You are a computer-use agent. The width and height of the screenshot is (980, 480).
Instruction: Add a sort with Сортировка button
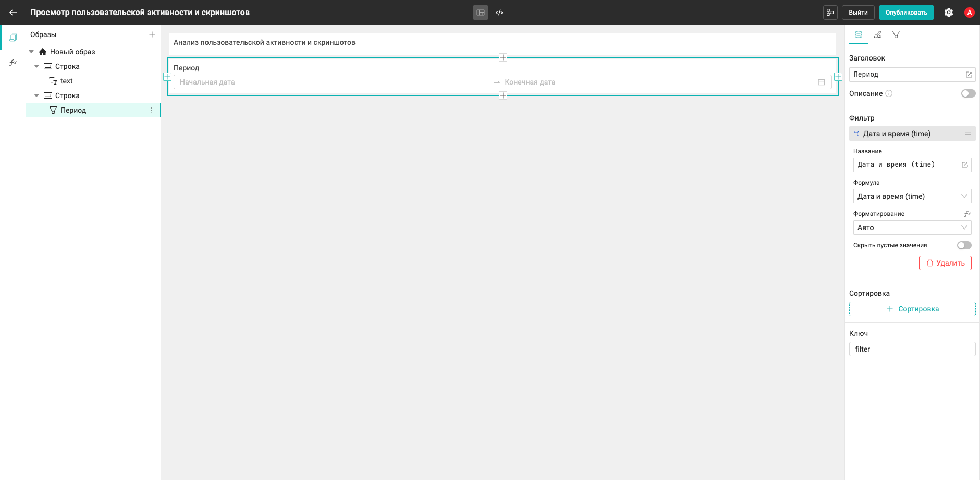[912, 309]
